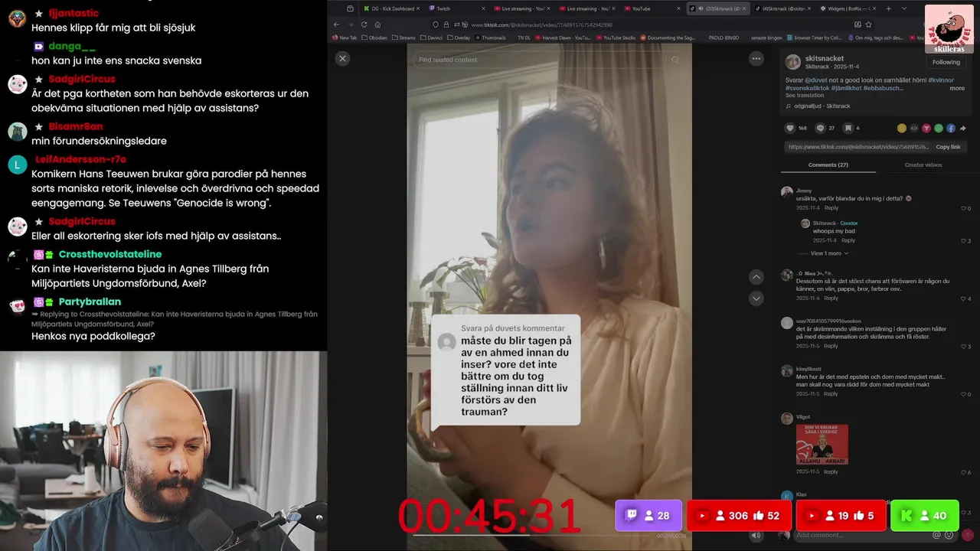Open the Obsidian bookmark folder
This screenshot has width=980, height=551.
(x=374, y=37)
